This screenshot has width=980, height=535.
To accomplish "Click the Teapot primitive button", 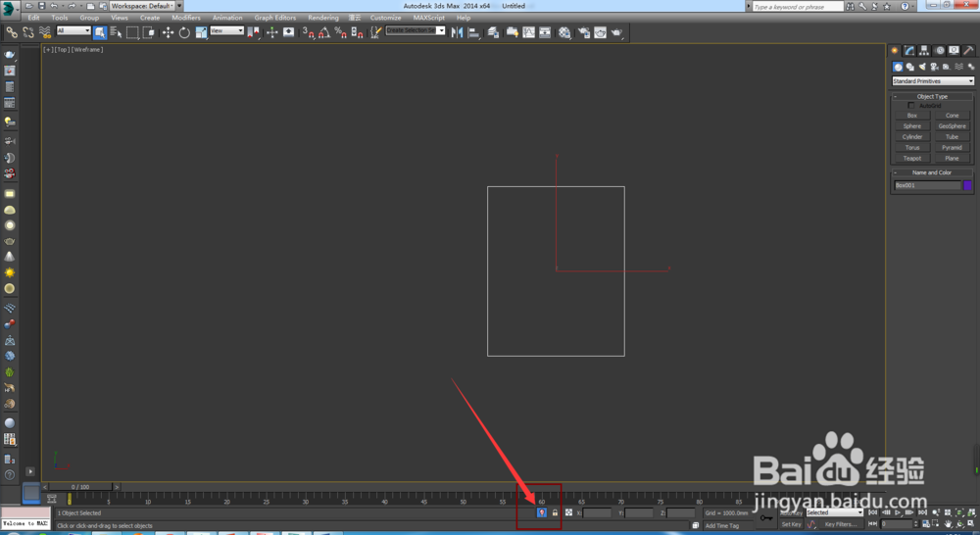I will pos(911,159).
